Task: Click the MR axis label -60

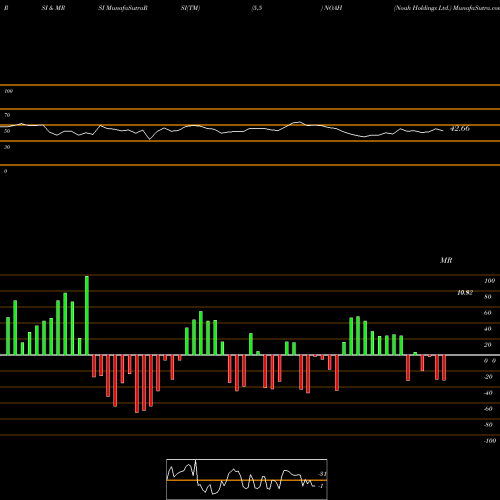Action: click(x=488, y=409)
